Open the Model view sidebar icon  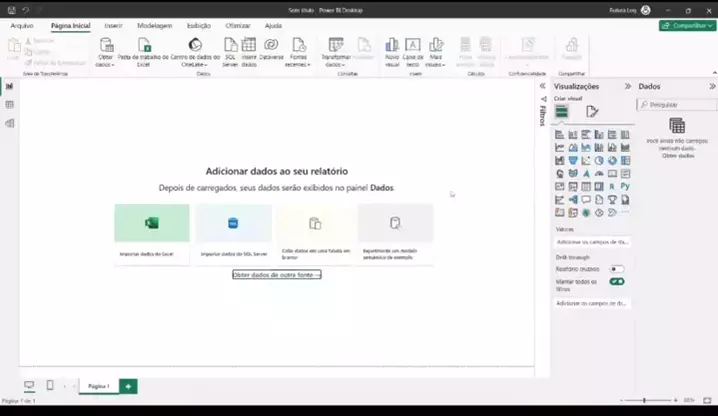tap(9, 123)
